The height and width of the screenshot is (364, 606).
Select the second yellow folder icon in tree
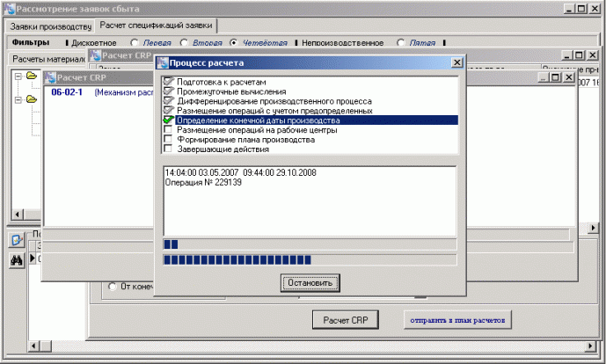[32, 99]
